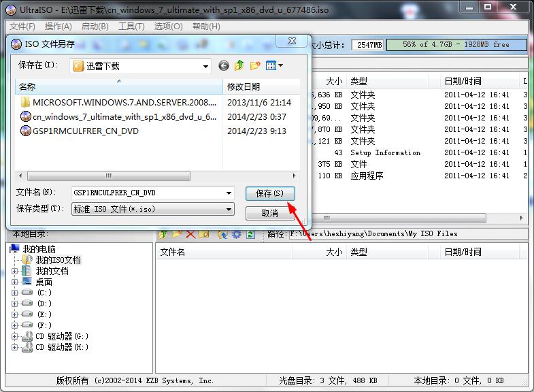The height and width of the screenshot is (392, 534).
Task: Click the 56% of 4.7GB capacity bar
Action: click(x=456, y=45)
